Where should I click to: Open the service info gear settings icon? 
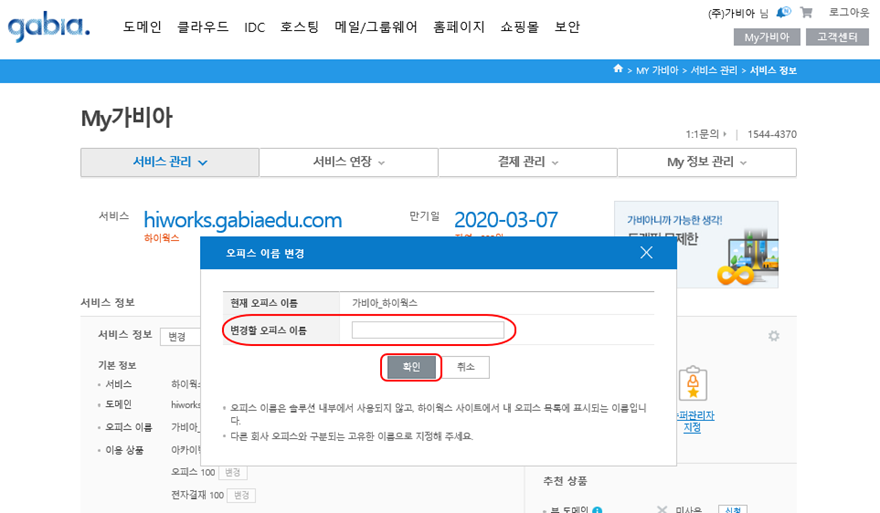[x=774, y=336]
